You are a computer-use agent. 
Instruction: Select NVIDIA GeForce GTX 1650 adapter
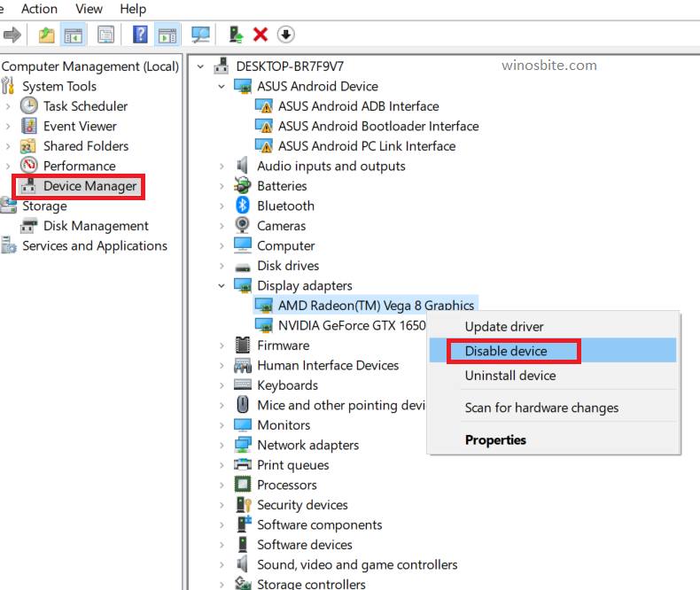pyautogui.click(x=352, y=325)
